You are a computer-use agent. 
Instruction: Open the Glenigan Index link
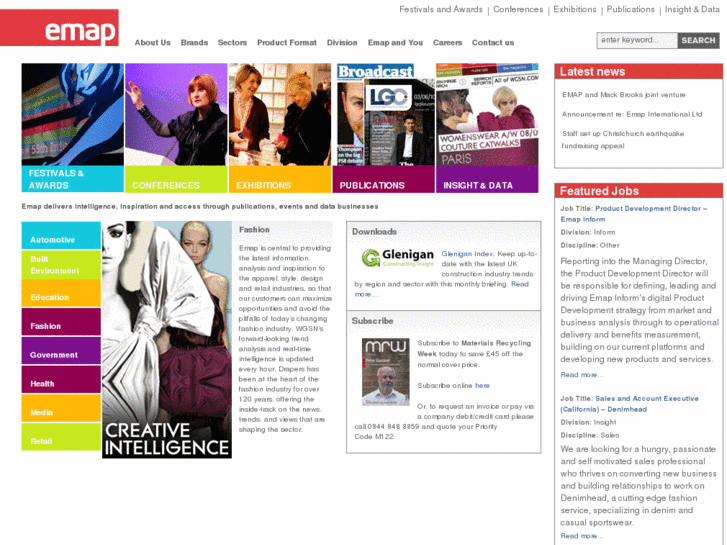467,254
